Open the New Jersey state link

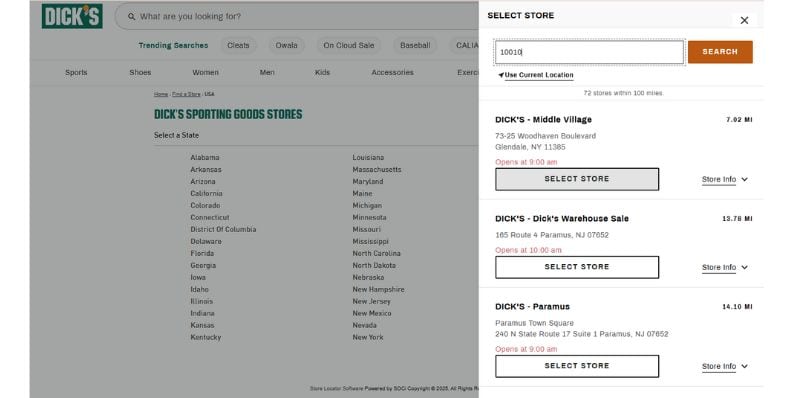tap(372, 301)
